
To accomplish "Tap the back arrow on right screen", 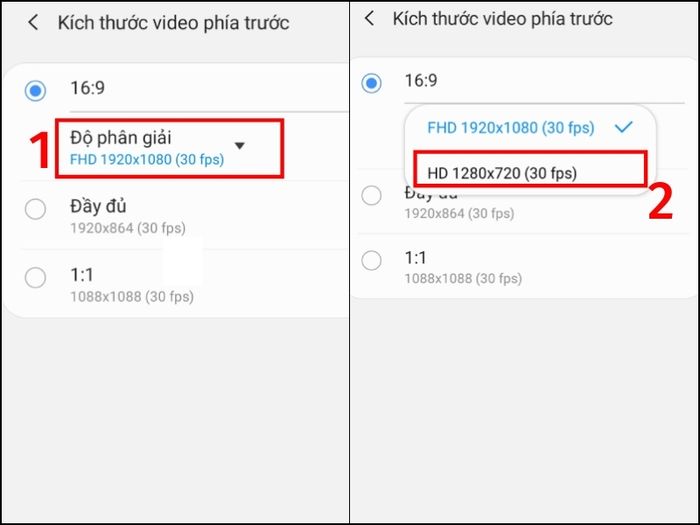I will point(370,18).
